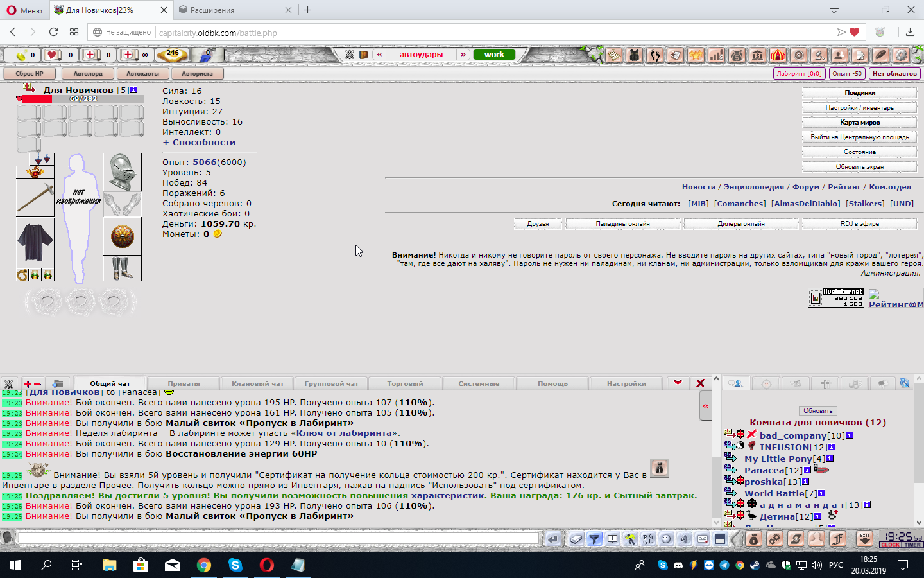
Task: Toggle the 'автоудары' auto-attack button
Action: (421, 55)
